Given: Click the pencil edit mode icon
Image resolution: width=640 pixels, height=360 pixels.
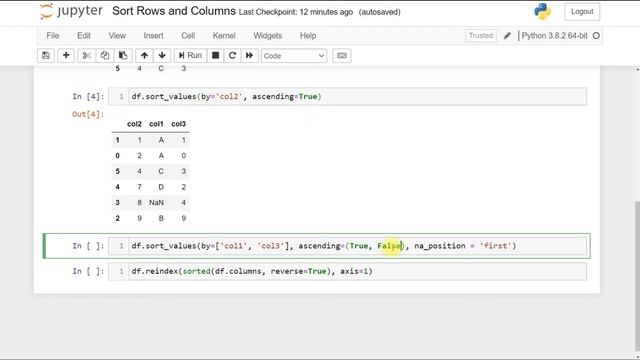Looking at the screenshot, I should coord(507,36).
